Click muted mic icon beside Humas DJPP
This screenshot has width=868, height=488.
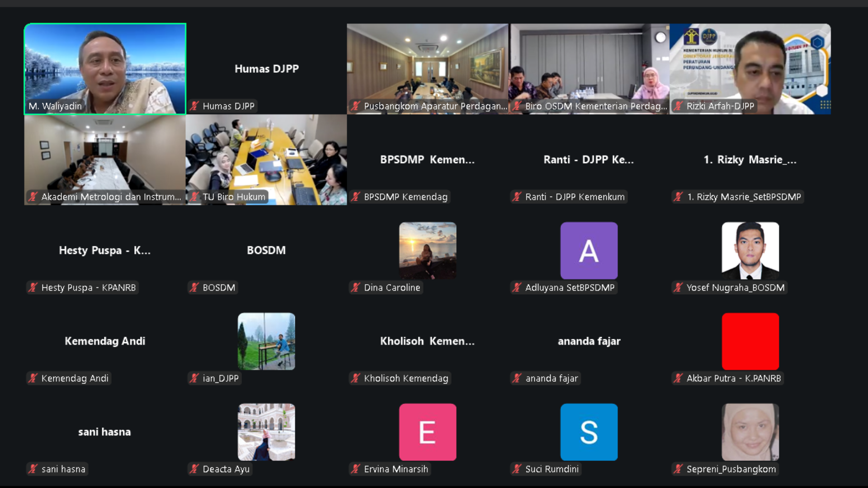coord(194,106)
